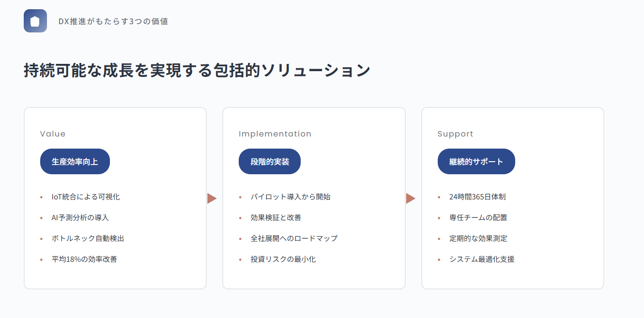Screen dimensions: 644x318
Task: Click the 生産効率向上 pill button
Action: [x=75, y=162]
